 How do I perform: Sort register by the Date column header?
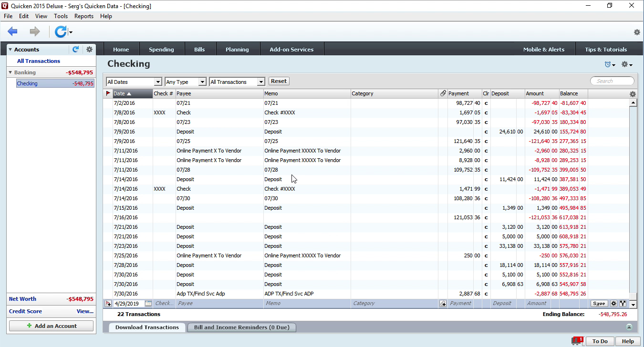132,93
